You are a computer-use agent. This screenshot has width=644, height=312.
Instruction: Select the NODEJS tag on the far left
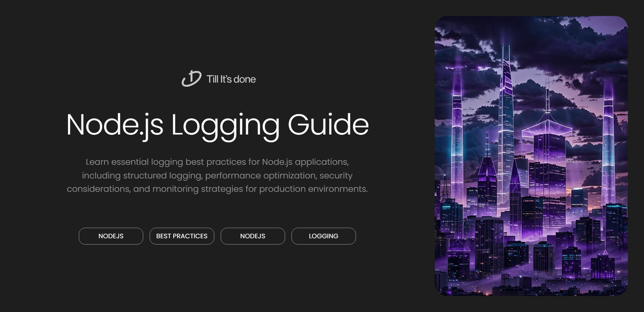click(x=110, y=236)
